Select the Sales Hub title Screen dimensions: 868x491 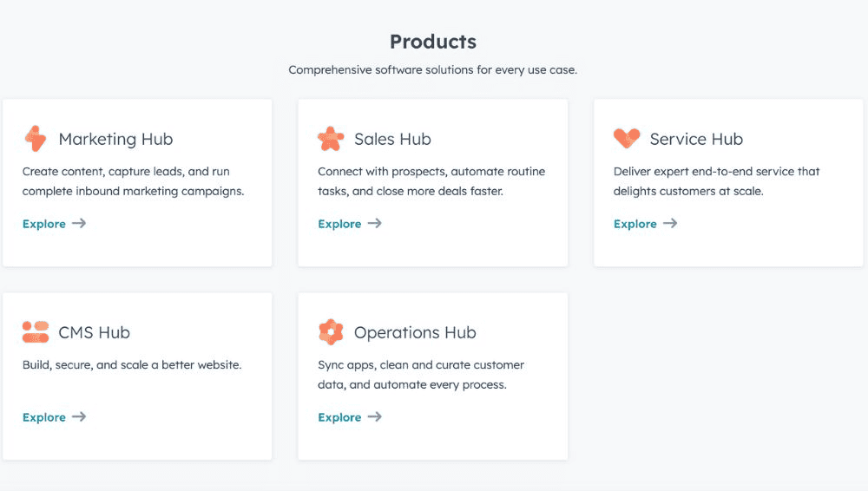pyautogui.click(x=392, y=139)
